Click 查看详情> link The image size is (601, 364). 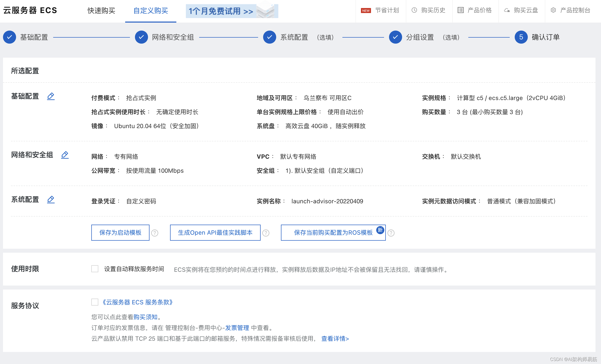[x=335, y=338]
